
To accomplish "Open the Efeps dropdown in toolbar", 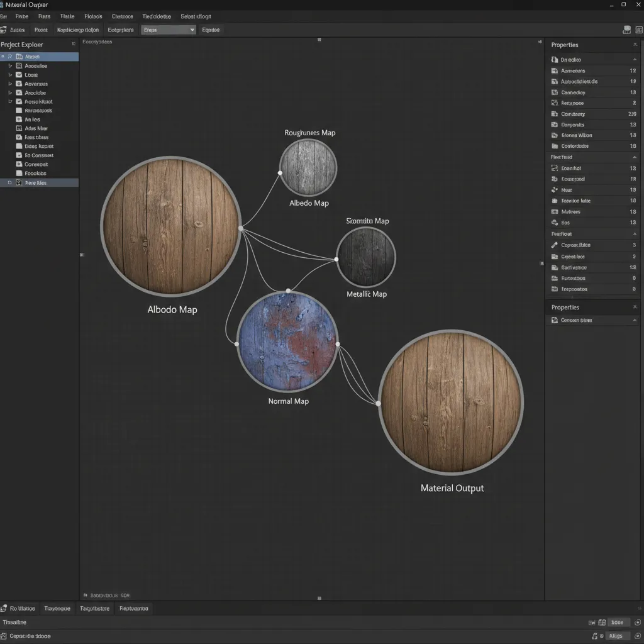I will click(169, 30).
